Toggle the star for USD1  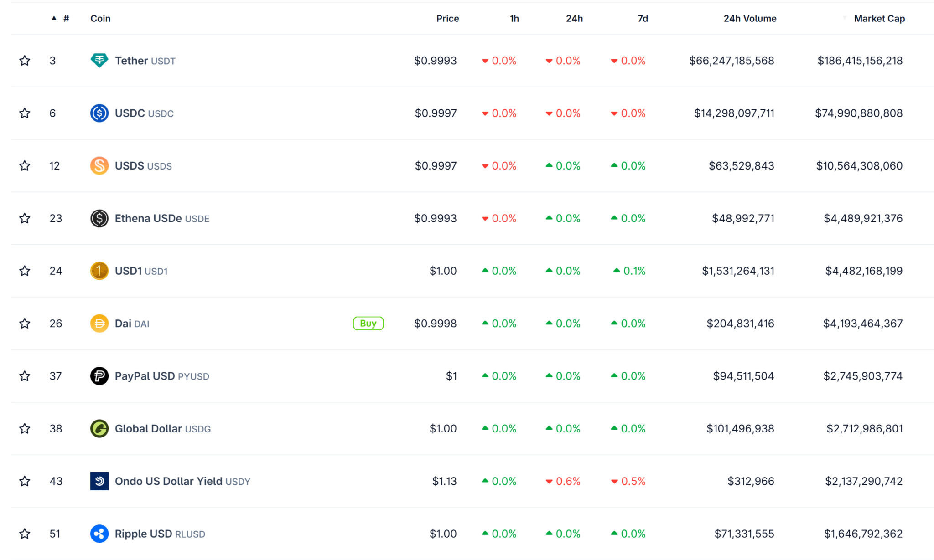pos(25,271)
